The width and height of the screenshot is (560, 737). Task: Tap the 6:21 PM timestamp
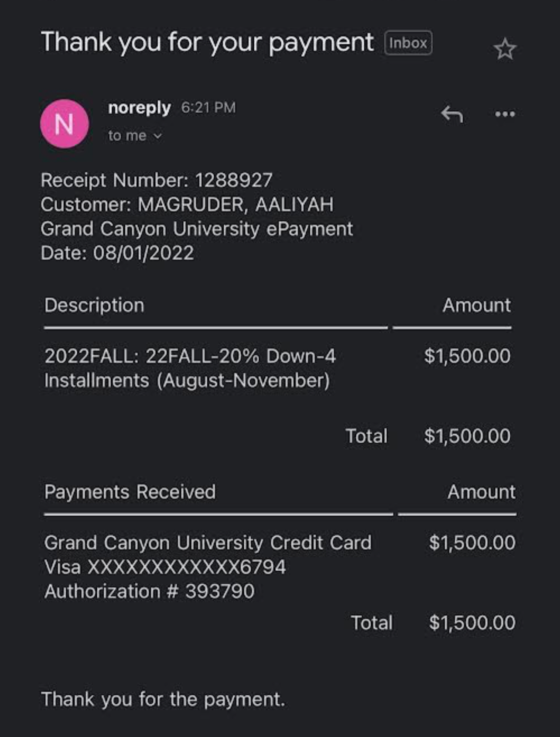(x=208, y=107)
